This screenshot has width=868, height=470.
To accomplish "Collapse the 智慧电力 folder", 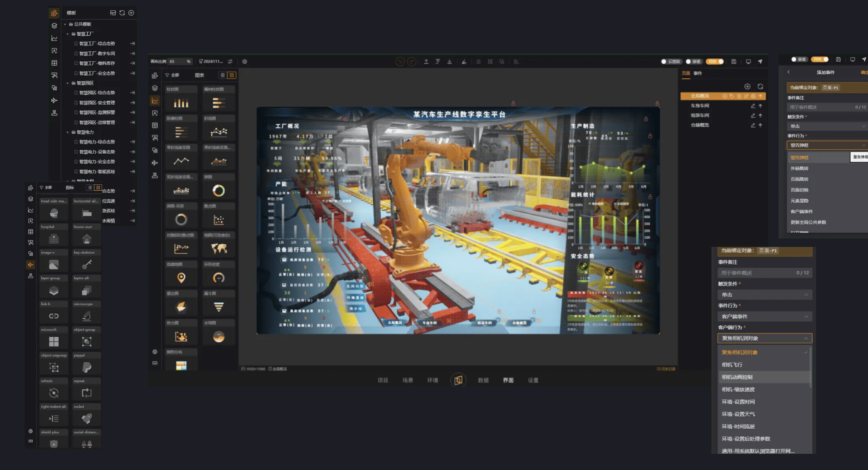I will point(68,132).
